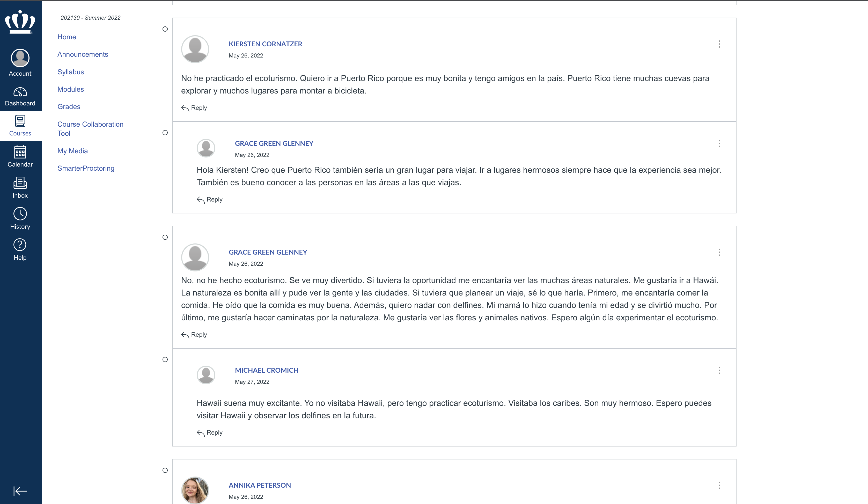The image size is (868, 504).
Task: Click the institution crown logo
Action: tap(20, 22)
